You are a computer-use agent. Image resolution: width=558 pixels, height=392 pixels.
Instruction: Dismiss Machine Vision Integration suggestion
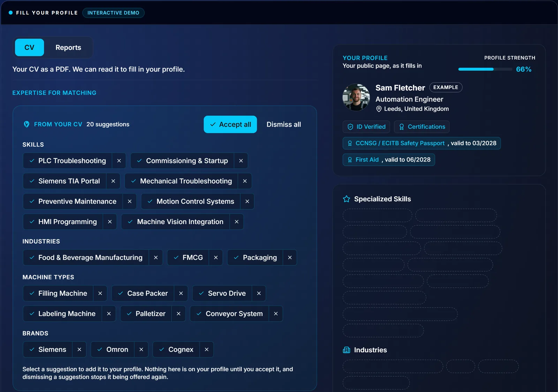[x=236, y=222]
